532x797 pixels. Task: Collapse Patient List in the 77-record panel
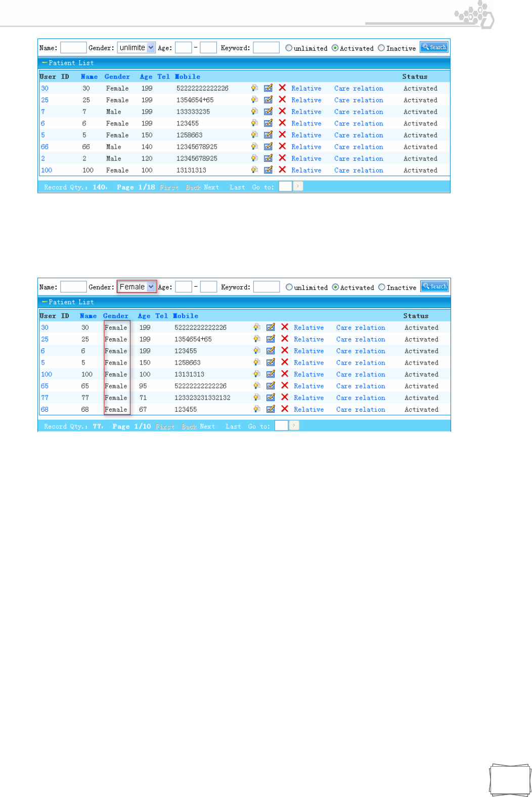click(45, 302)
